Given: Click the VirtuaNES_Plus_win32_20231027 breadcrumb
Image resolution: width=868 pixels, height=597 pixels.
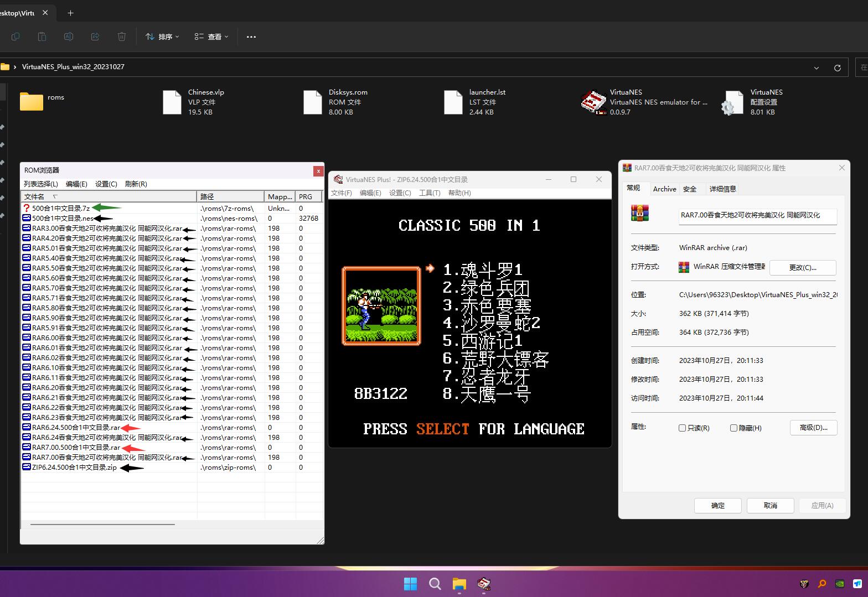Looking at the screenshot, I should click(x=73, y=66).
